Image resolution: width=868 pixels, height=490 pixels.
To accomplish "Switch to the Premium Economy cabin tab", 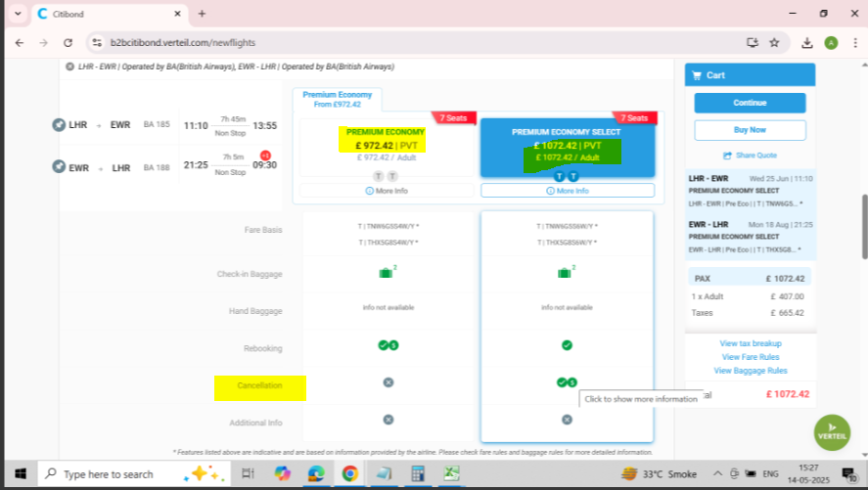I will coord(337,100).
